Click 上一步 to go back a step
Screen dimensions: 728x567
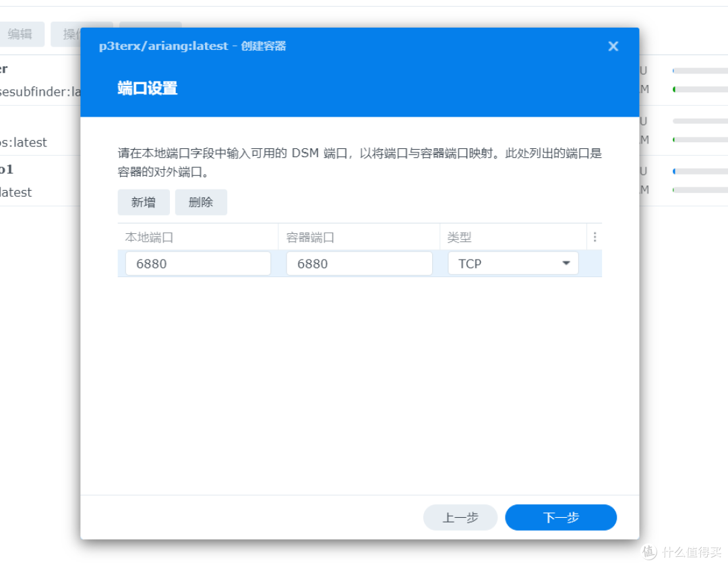pos(460,517)
